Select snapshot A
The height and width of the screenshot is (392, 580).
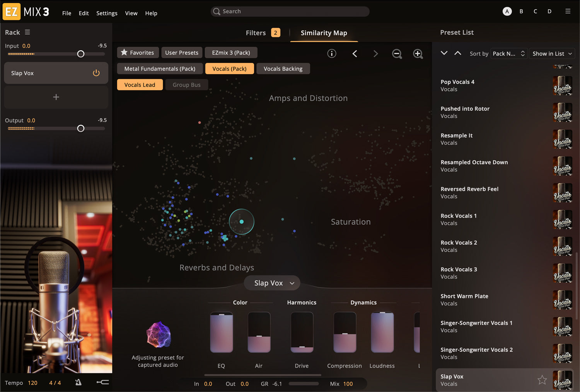click(507, 11)
